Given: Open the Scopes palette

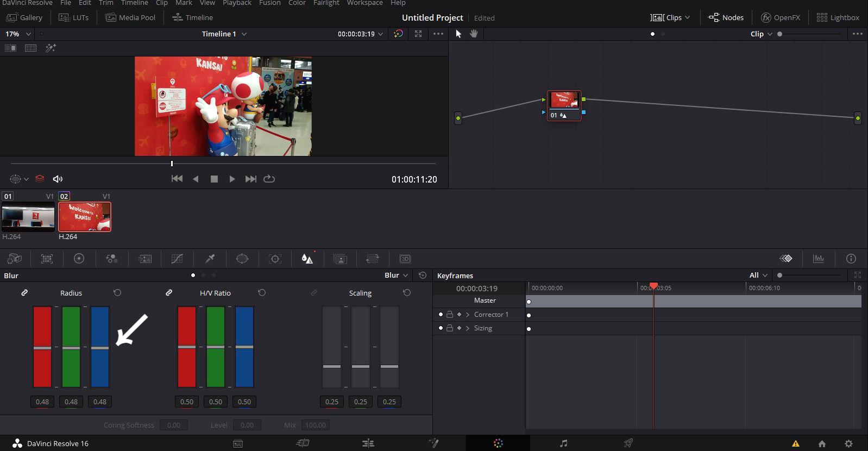Looking at the screenshot, I should click(819, 259).
